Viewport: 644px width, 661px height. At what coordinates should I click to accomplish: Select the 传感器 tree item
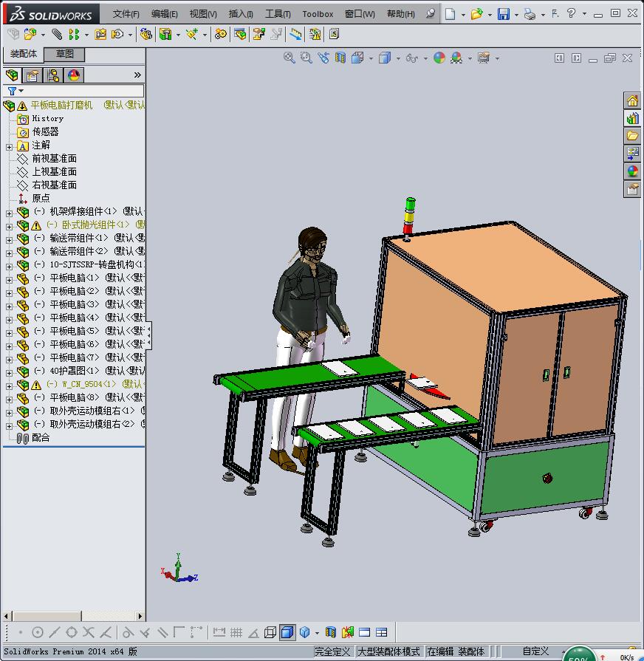45,131
